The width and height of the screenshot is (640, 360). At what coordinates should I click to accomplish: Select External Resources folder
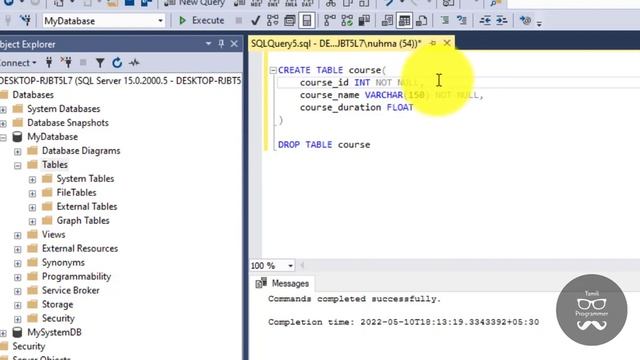[80, 248]
